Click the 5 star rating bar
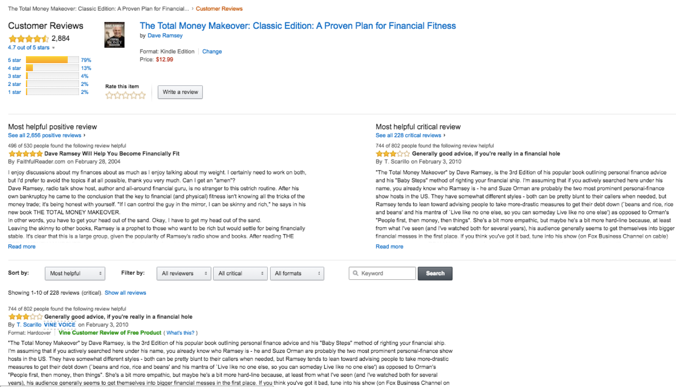Screen dimensions: 676x387 (52, 60)
